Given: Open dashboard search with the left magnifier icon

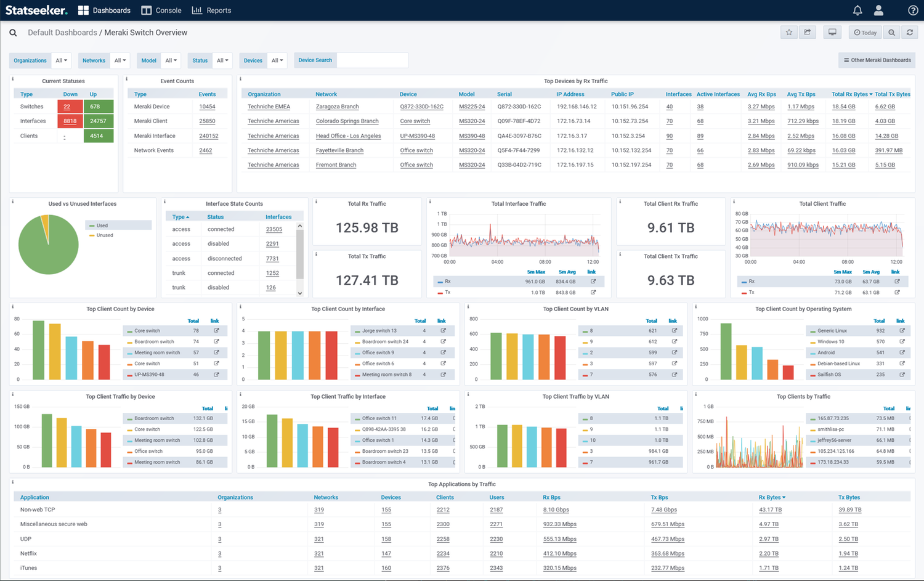Looking at the screenshot, I should click(13, 32).
